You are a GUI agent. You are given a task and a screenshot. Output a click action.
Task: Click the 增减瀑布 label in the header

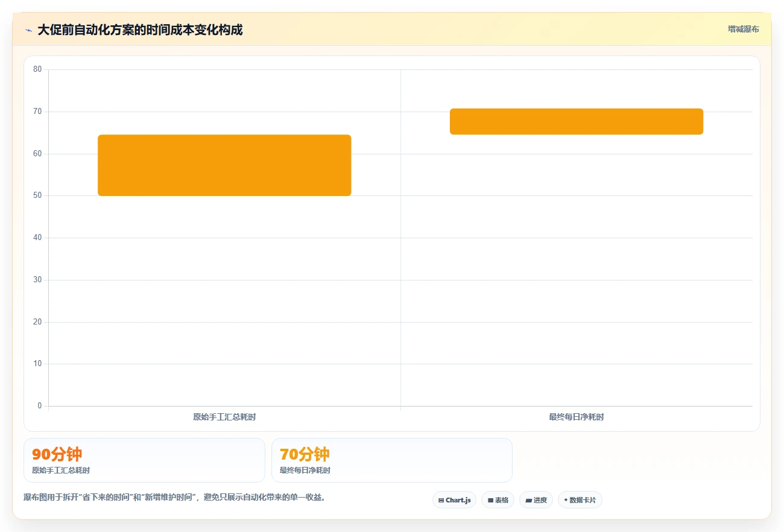pyautogui.click(x=743, y=29)
